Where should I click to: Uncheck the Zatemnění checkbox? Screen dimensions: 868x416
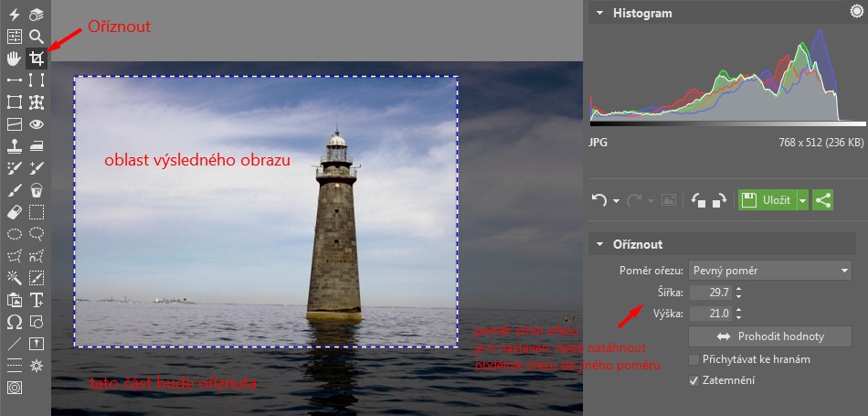[x=693, y=379]
